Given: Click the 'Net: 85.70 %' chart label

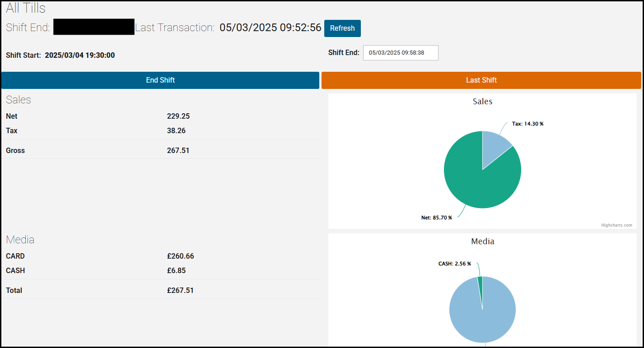Looking at the screenshot, I should (436, 218).
